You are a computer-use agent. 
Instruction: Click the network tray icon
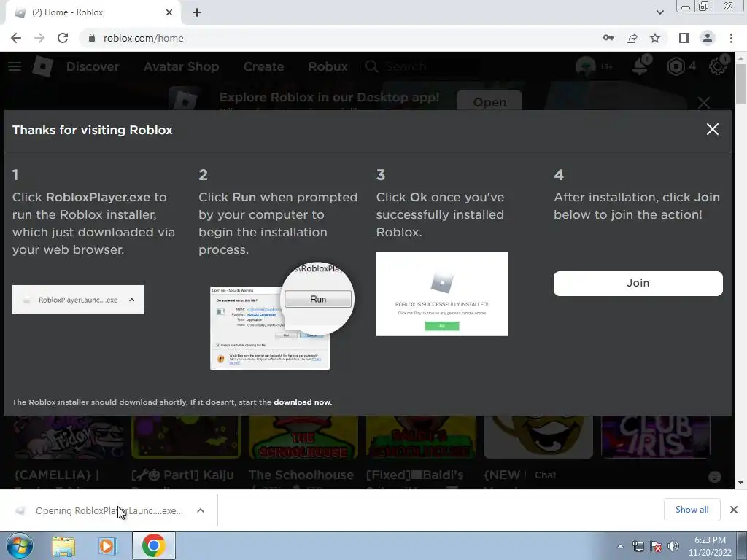(638, 546)
